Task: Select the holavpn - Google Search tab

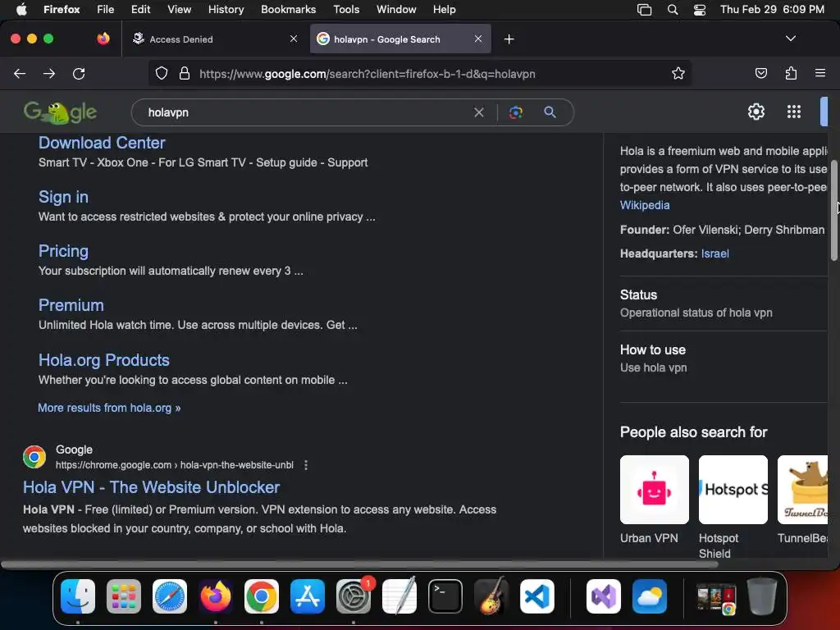Action: coord(400,39)
